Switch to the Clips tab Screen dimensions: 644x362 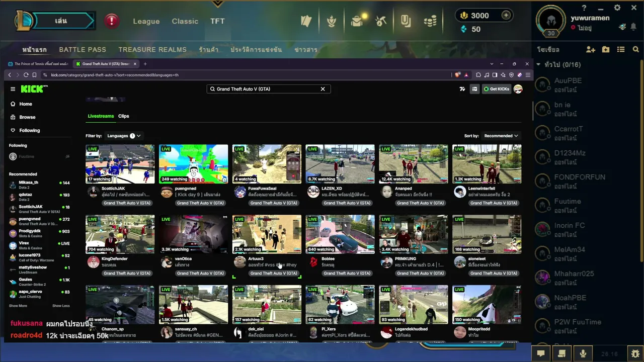pos(124,116)
